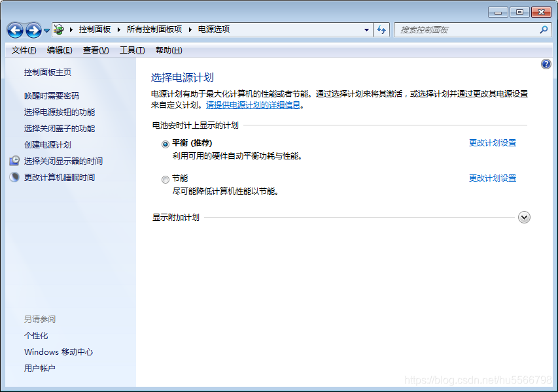The height and width of the screenshot is (392, 558).
Task: Open 选择电源按钮的功能 link
Action: [60, 112]
